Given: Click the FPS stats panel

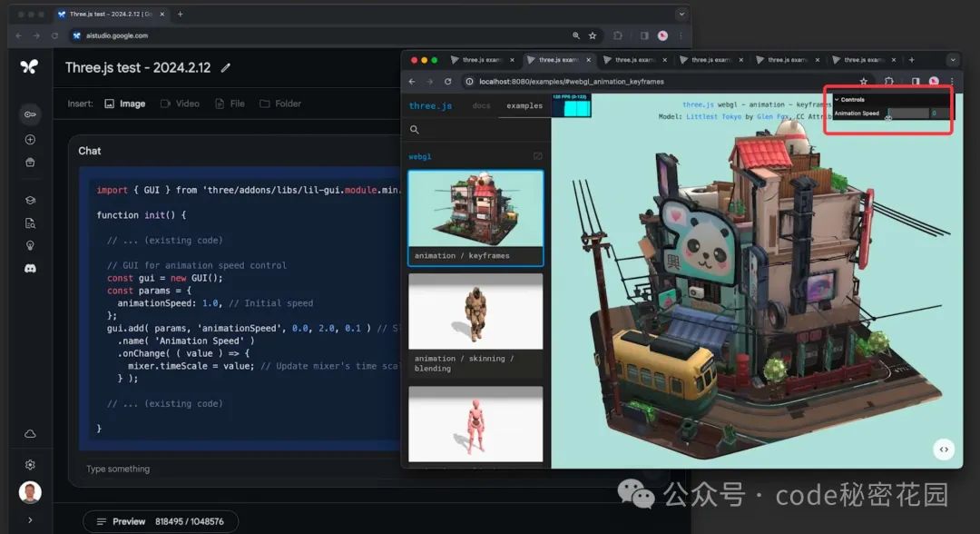Looking at the screenshot, I should [572, 105].
